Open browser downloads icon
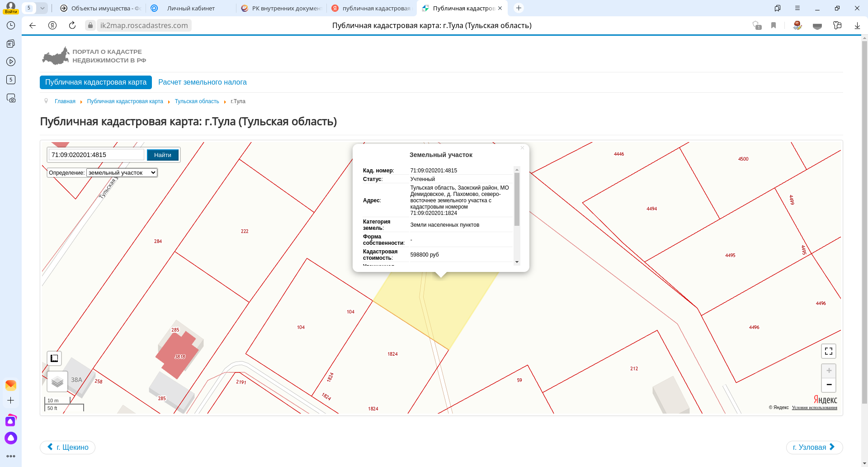 pos(857,25)
